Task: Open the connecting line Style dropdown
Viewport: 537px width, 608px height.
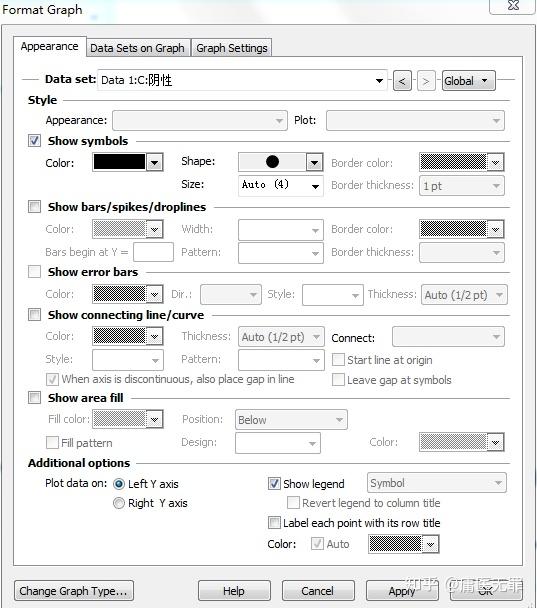Action: click(128, 360)
